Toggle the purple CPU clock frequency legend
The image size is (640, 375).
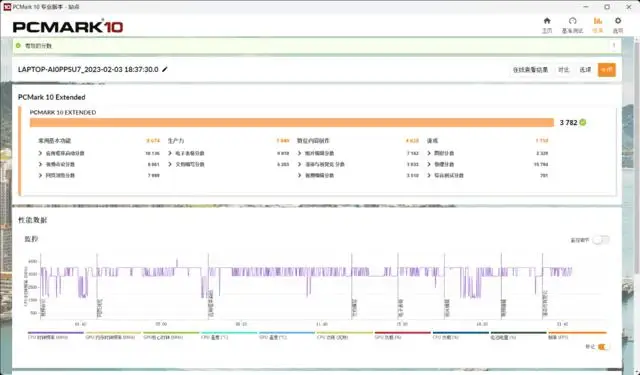[56, 335]
